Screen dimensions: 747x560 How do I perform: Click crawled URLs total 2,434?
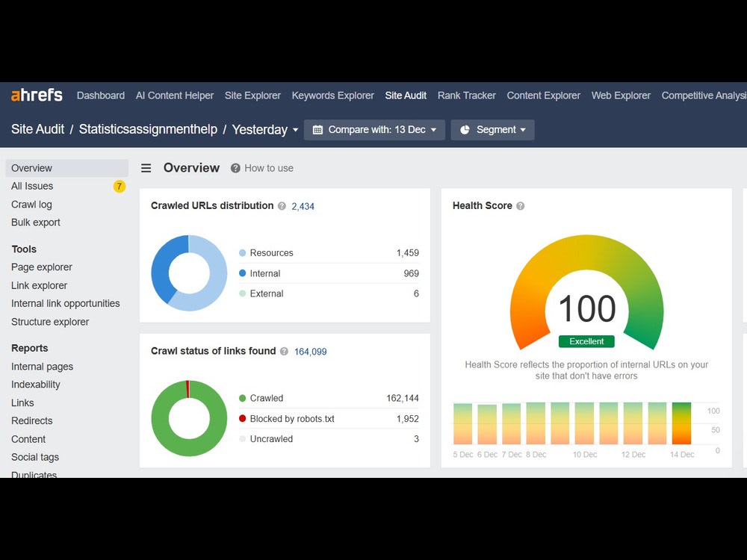(303, 206)
